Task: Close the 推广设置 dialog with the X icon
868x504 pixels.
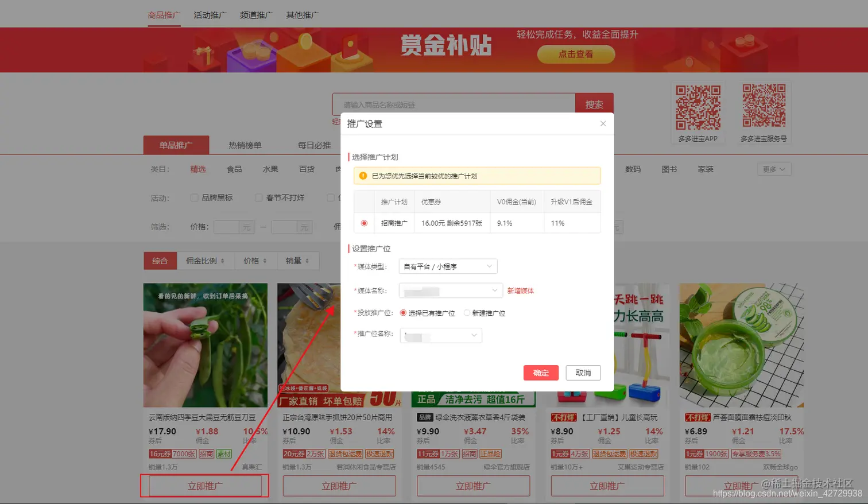Action: click(603, 123)
